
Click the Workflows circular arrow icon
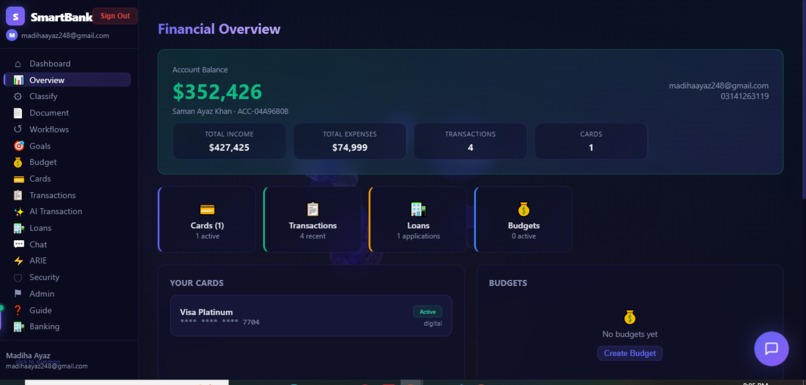tap(19, 130)
